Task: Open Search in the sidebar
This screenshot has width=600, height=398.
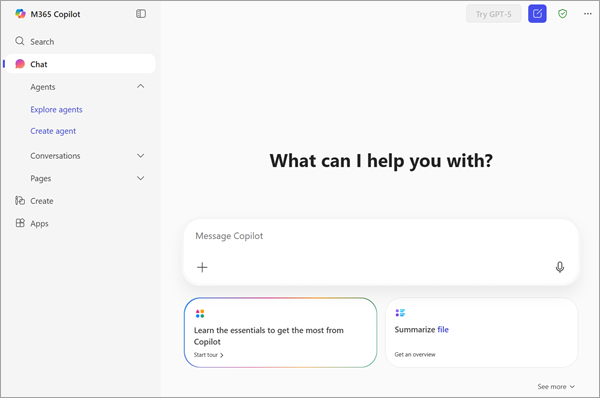Action: click(80, 41)
